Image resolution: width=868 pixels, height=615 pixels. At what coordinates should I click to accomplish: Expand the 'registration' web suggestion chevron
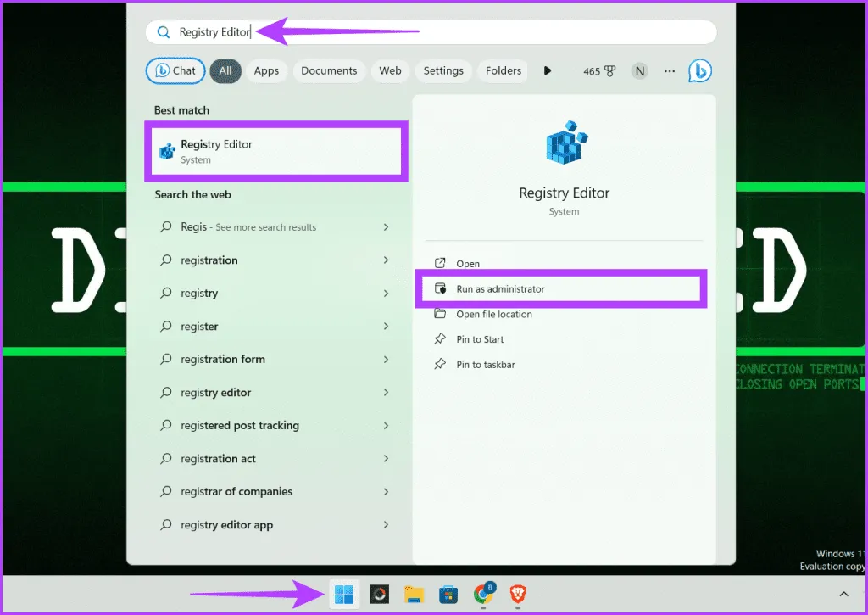(387, 260)
